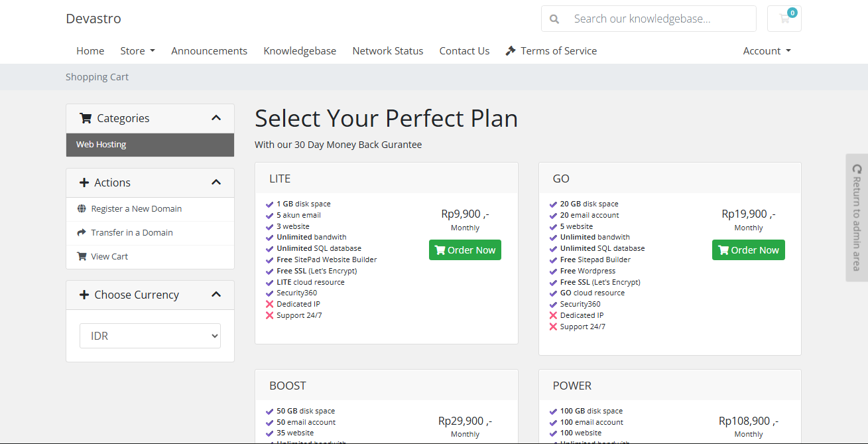
Task: Click the gavel icon beside Terms of Service
Action: (511, 51)
